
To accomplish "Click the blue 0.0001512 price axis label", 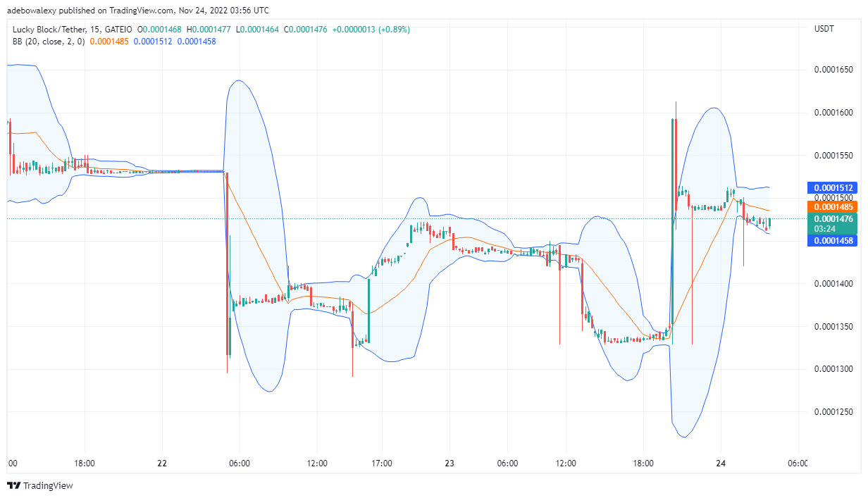I will (x=833, y=188).
